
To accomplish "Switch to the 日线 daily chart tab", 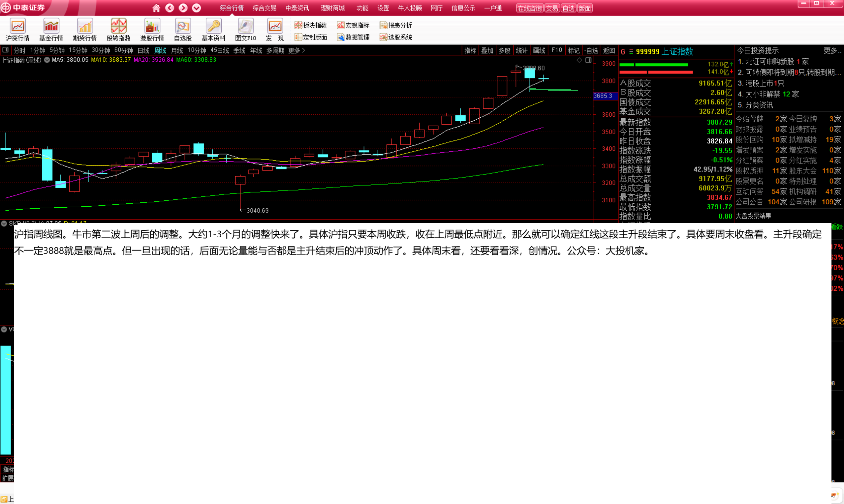I will pos(143,50).
